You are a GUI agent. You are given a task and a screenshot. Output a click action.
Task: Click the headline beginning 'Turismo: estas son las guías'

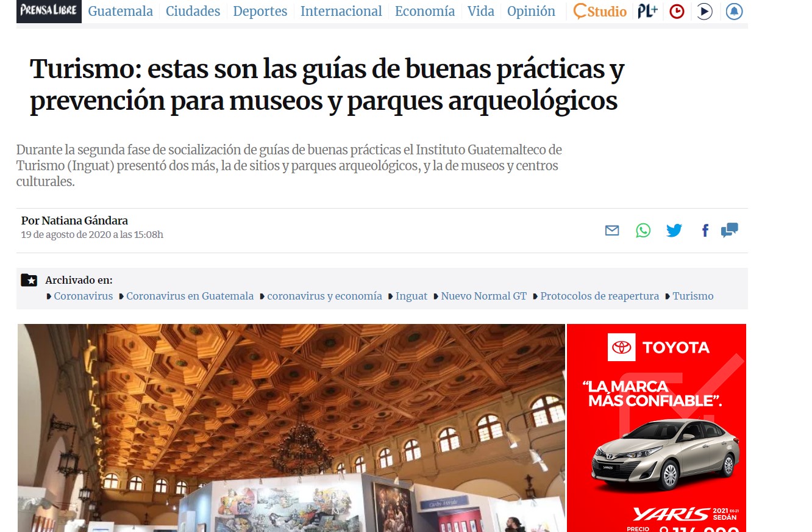(x=327, y=85)
